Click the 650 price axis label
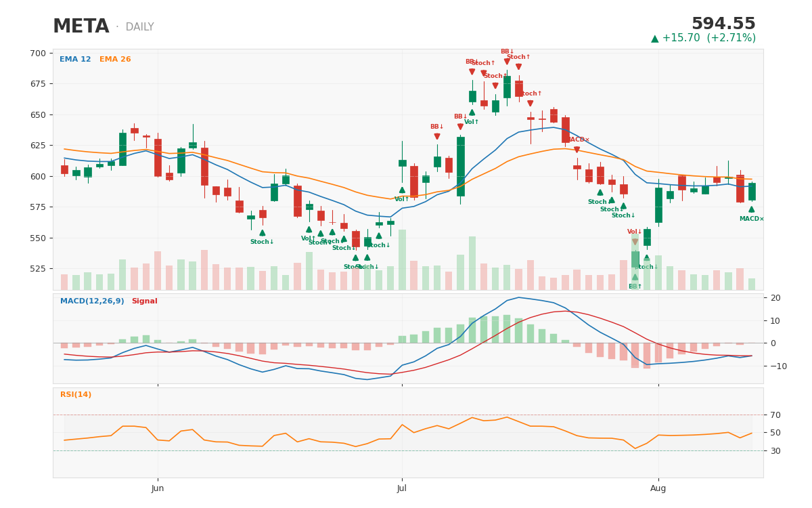812x508 pixels. [x=39, y=115]
